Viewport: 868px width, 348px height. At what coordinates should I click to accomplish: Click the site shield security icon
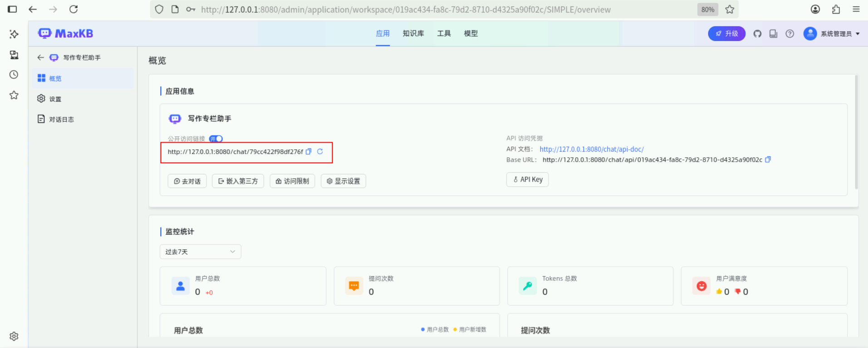pos(159,9)
